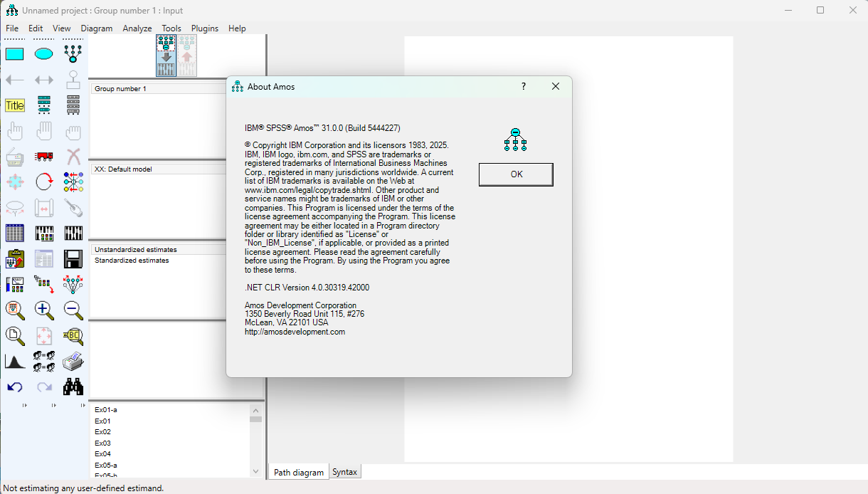This screenshot has height=494, width=868.
Task: Click OK in the About Amos dialog
Action: pyautogui.click(x=516, y=174)
